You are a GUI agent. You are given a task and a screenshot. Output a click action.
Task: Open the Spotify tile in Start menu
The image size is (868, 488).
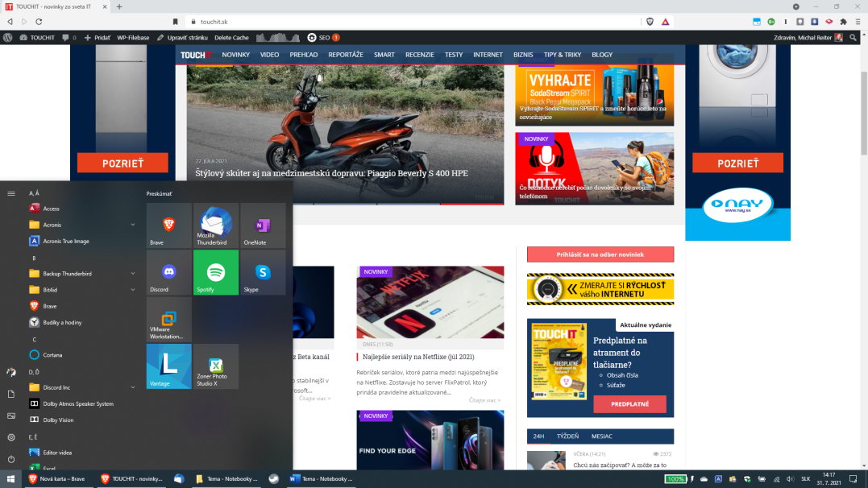pyautogui.click(x=216, y=272)
